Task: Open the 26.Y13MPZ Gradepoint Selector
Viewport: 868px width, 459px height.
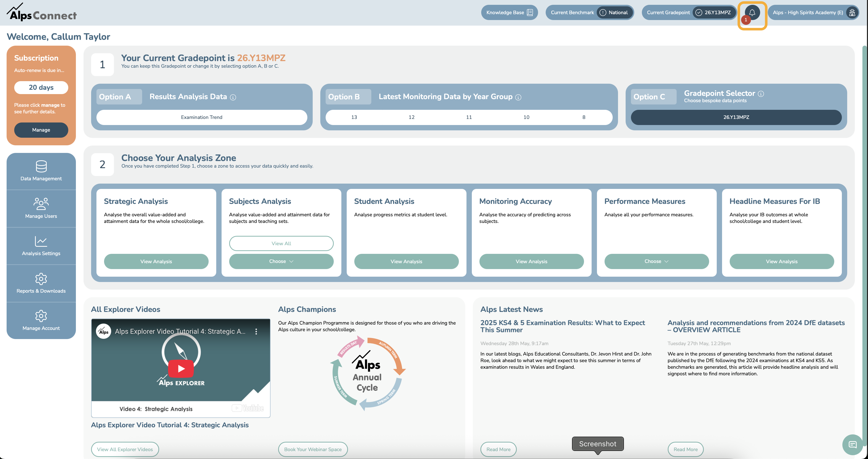Action: pyautogui.click(x=736, y=117)
